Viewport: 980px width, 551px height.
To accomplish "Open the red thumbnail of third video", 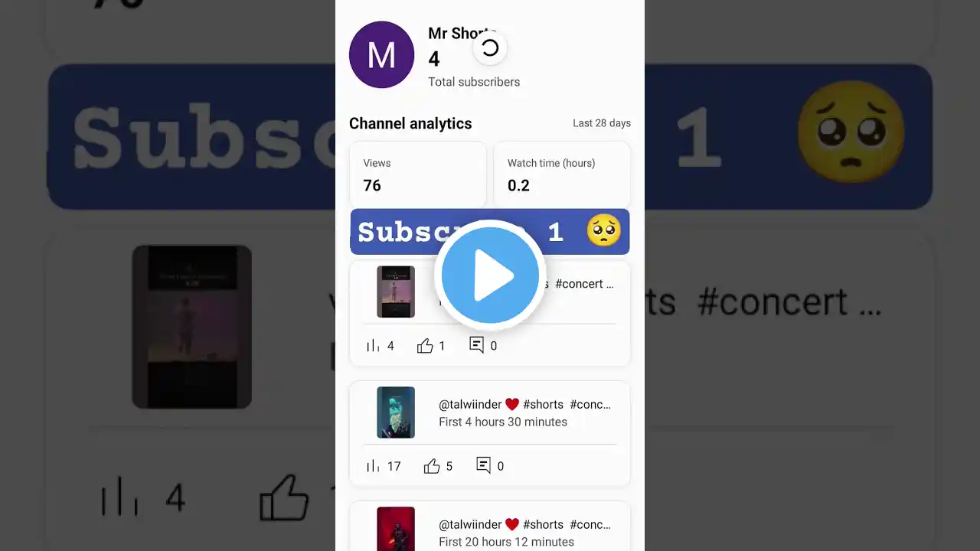I will [396, 529].
